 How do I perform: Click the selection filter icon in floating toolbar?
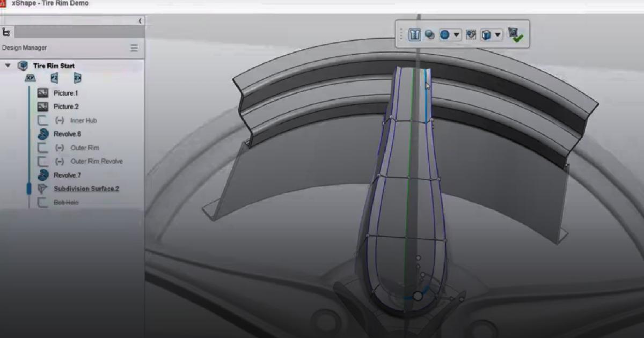(x=471, y=34)
